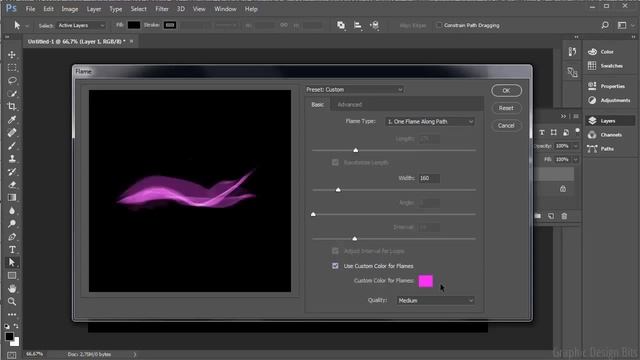Enable Use Custom Color for Flames checkbox
Viewport: 640px width, 360px height.
click(335, 266)
